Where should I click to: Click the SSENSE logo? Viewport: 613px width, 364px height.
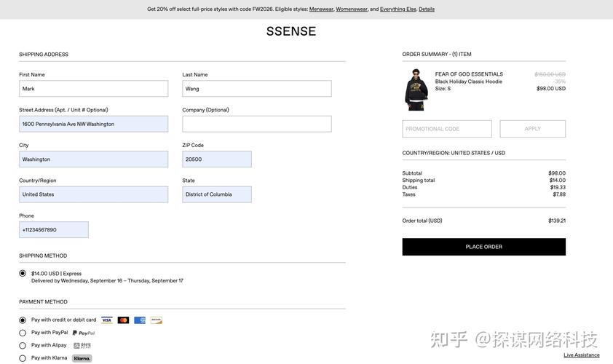point(291,31)
